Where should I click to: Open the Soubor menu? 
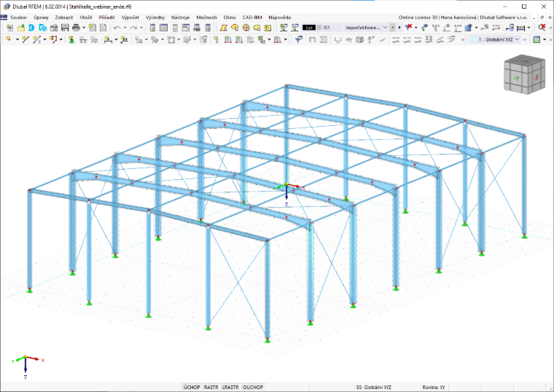pyautogui.click(x=18, y=17)
